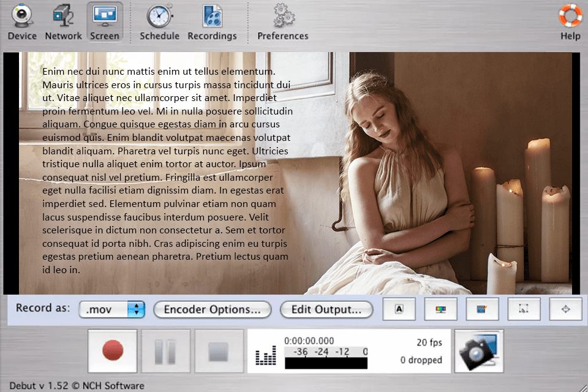The image size is (588, 392).
Task: Pick the screen selection area tool
Action: tap(524, 309)
